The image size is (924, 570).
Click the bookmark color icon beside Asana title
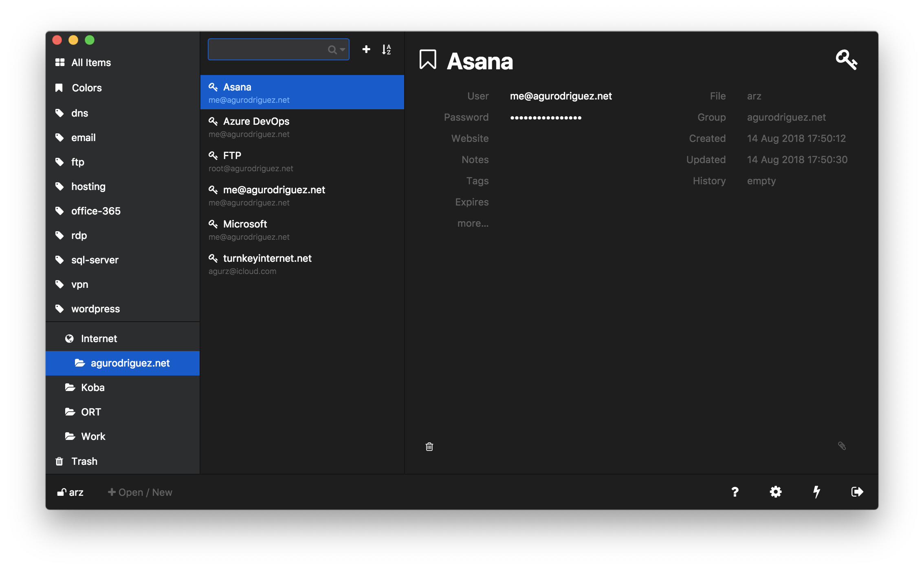click(x=428, y=60)
